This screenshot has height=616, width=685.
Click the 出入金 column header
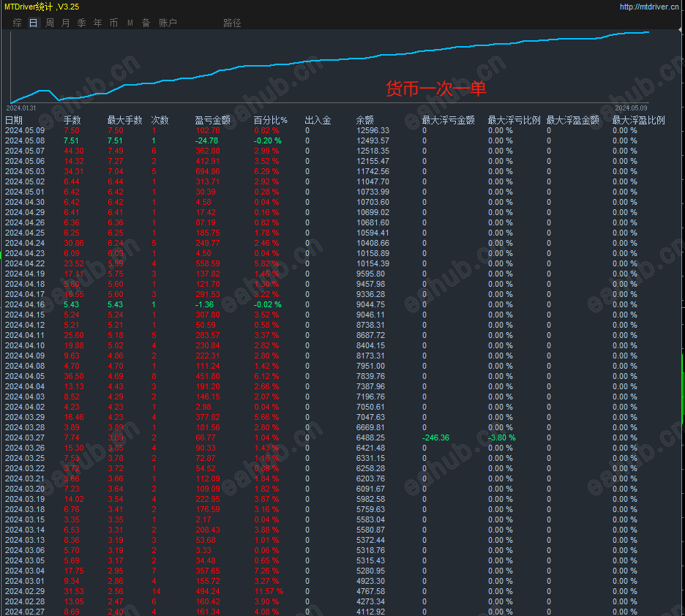click(318, 120)
